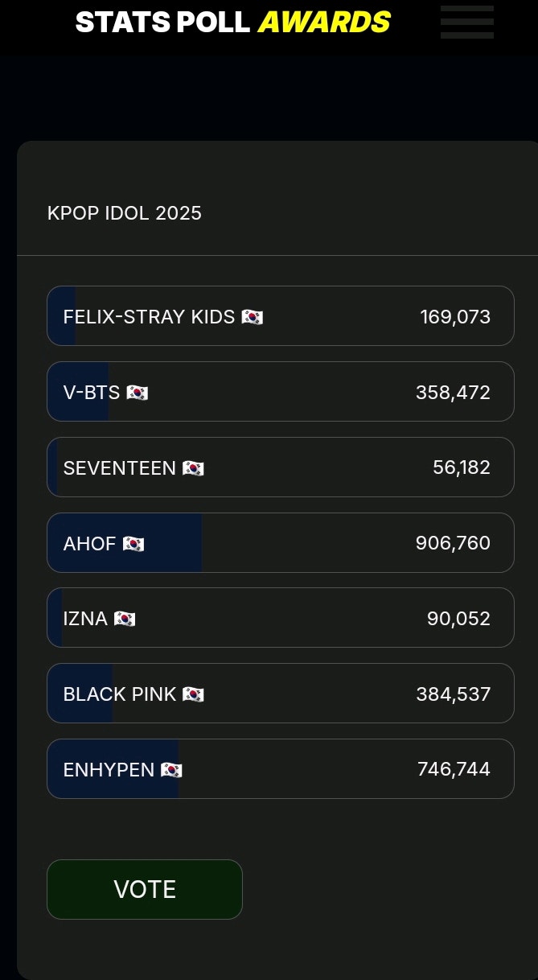The height and width of the screenshot is (980, 538).
Task: Click the vote progress bar for ENHYPEN
Action: point(113,769)
